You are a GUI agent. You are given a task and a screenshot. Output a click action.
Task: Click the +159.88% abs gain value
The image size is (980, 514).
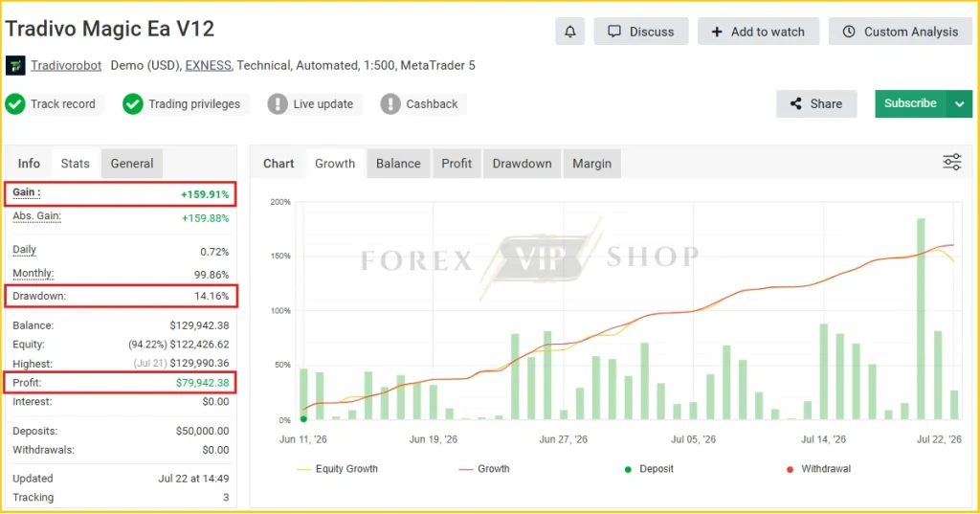point(206,218)
